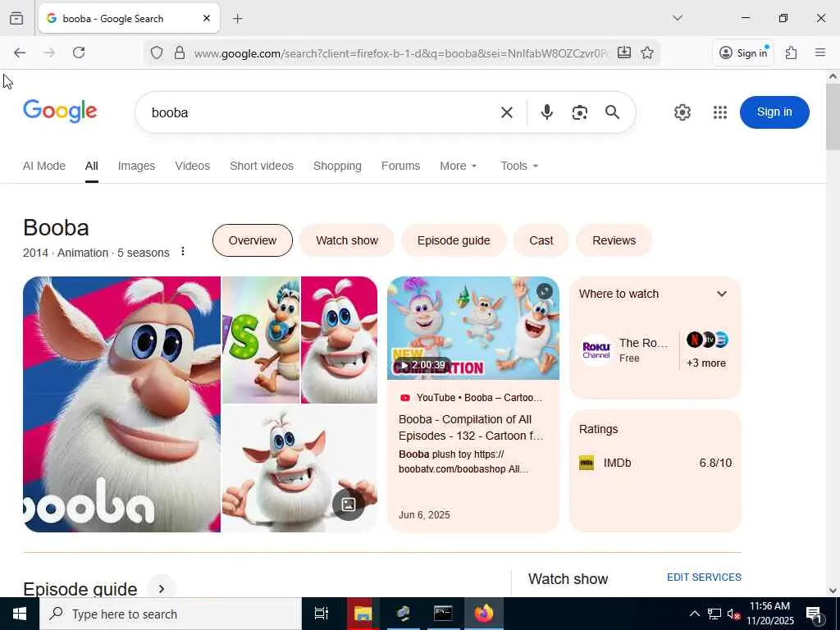Click the Reviews chip
840x630 pixels.
point(614,240)
